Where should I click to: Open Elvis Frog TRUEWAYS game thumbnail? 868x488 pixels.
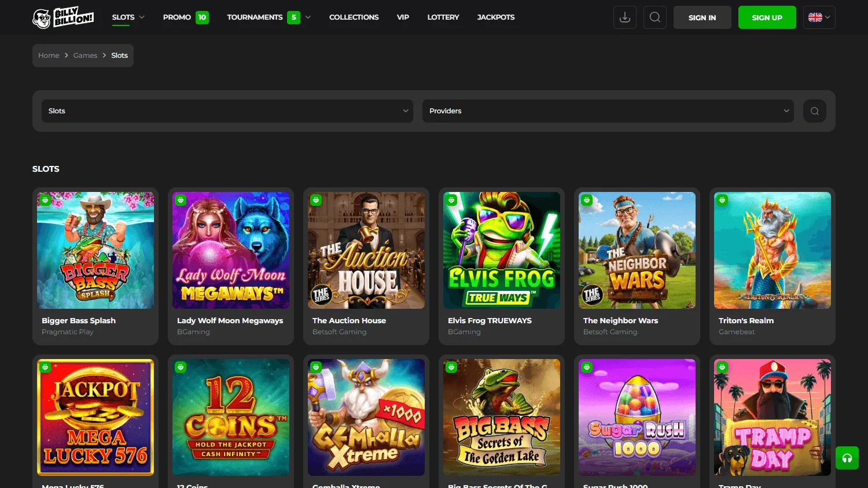(502, 250)
